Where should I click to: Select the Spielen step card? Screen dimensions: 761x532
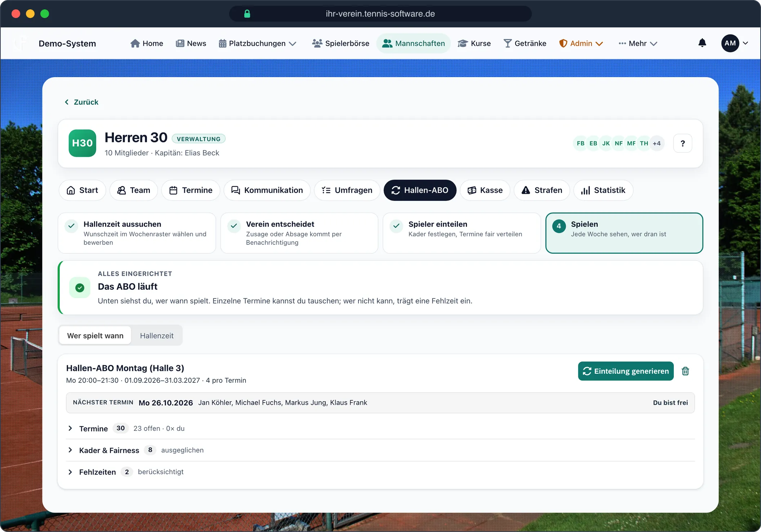(624, 233)
